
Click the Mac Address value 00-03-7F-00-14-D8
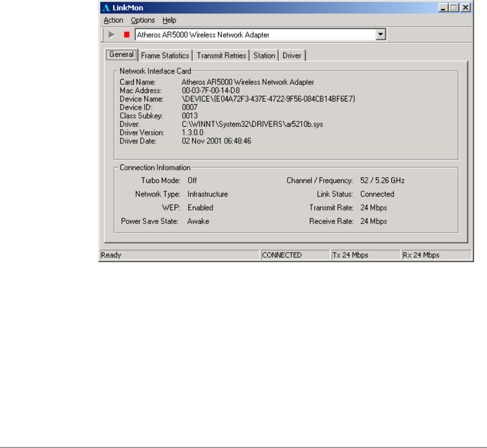[x=211, y=91]
